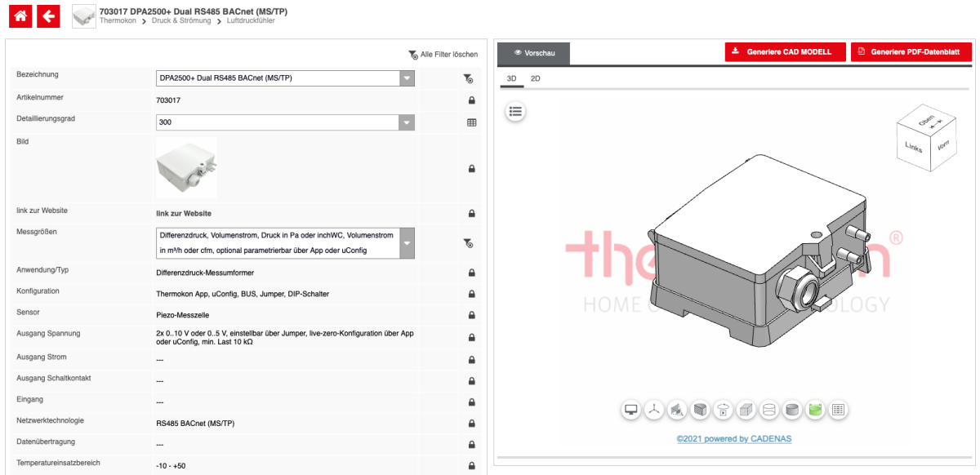Viewport: 980px width, 475px height.
Task: Click lock icon in Konfiguration row
Action: click(472, 294)
